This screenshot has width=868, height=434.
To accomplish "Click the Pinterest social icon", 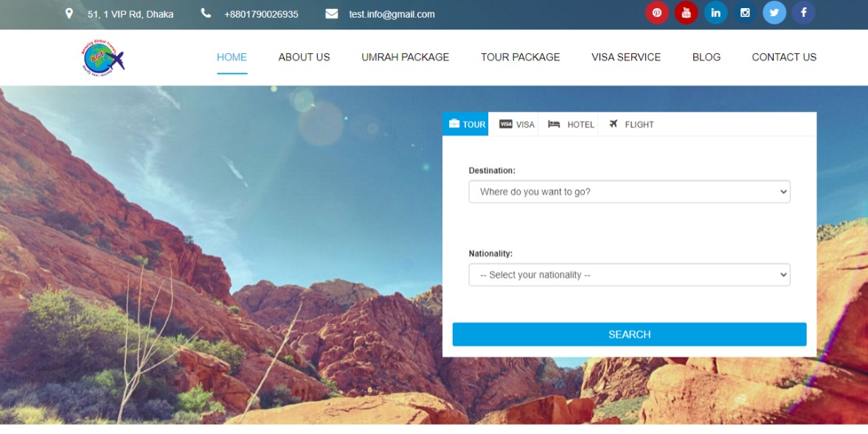I will pos(656,13).
